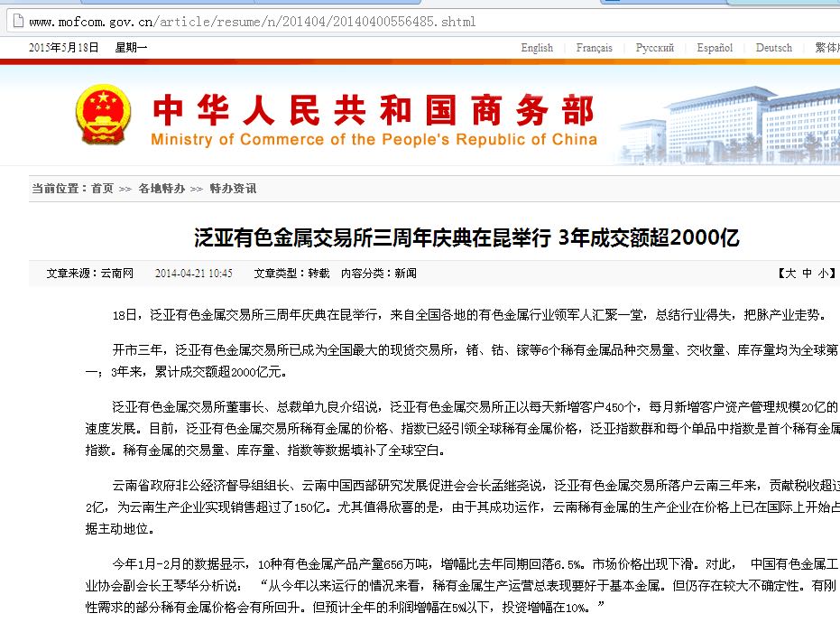Click the paragraph mentioning 单九良介绍说
840x632 pixels.
(462, 428)
